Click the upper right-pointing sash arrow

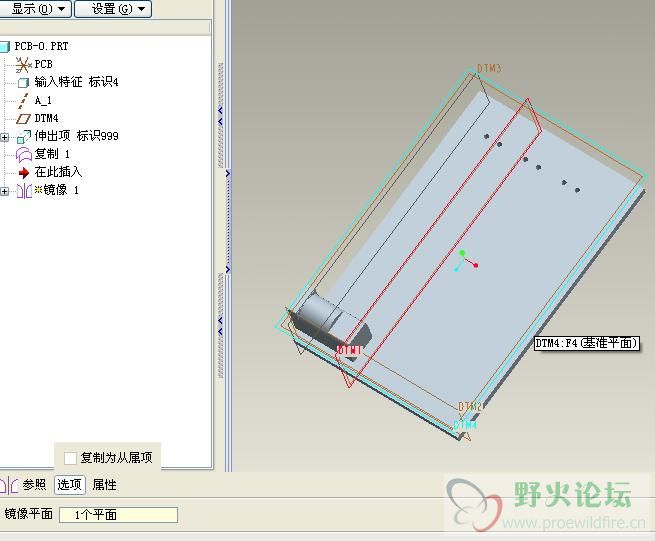point(228,173)
